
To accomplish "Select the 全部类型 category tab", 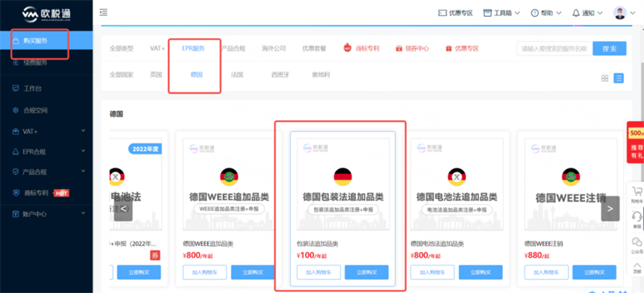I will (x=122, y=48).
